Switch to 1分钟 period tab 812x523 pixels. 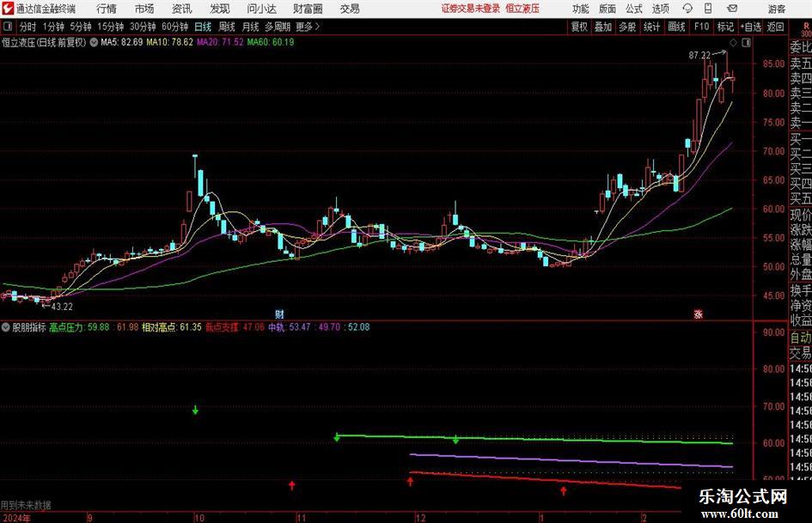(53, 27)
